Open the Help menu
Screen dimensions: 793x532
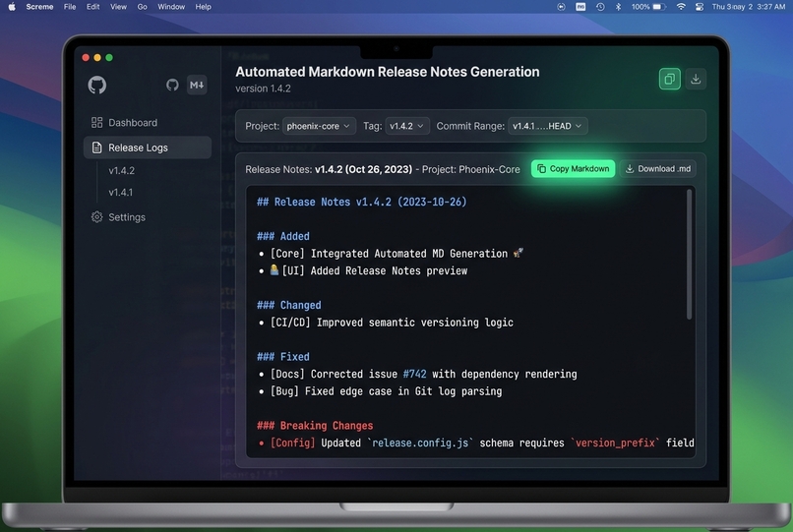point(204,7)
